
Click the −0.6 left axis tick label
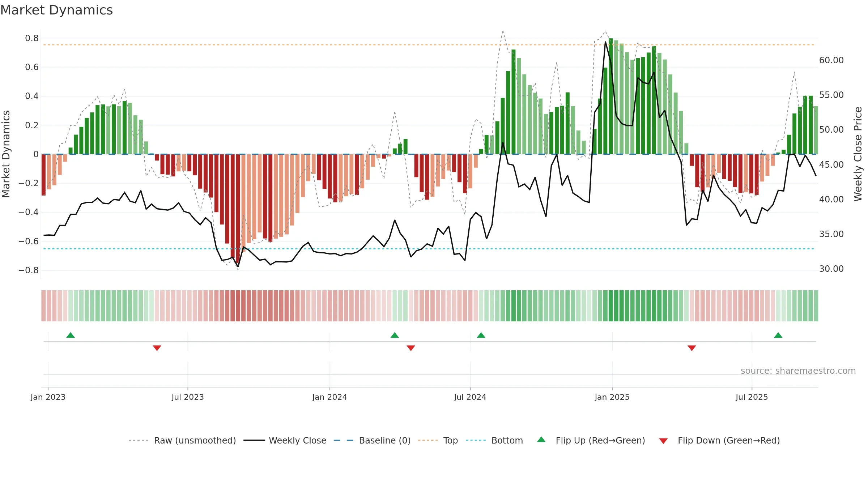click(x=29, y=241)
